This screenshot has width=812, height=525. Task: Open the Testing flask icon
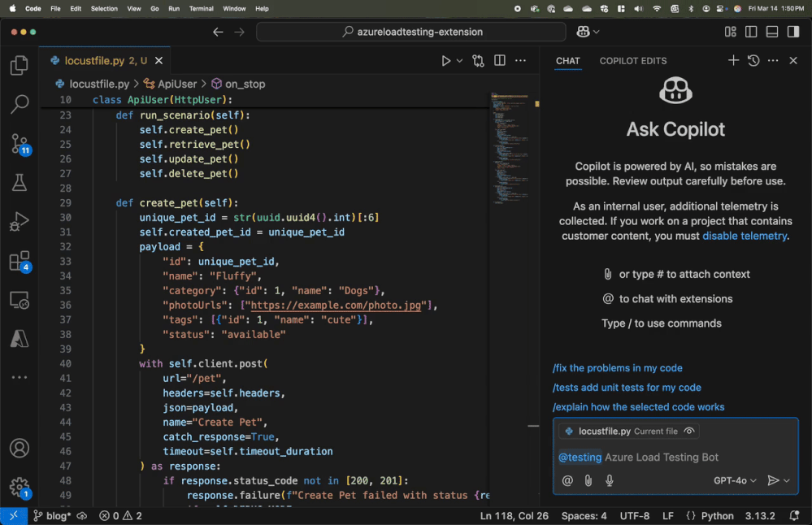[20, 183]
